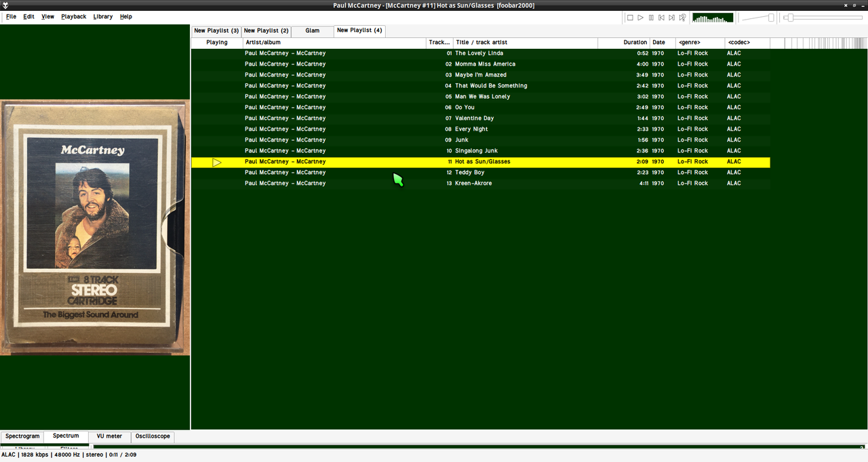Switch to New Playlist (2) tab
This screenshot has height=462, width=868.
tap(266, 31)
